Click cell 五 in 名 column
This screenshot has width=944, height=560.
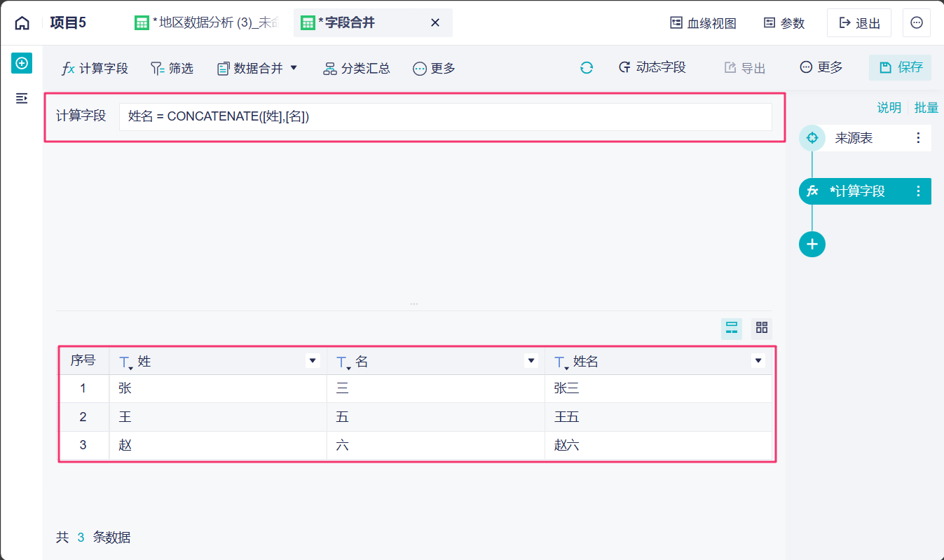tap(436, 417)
